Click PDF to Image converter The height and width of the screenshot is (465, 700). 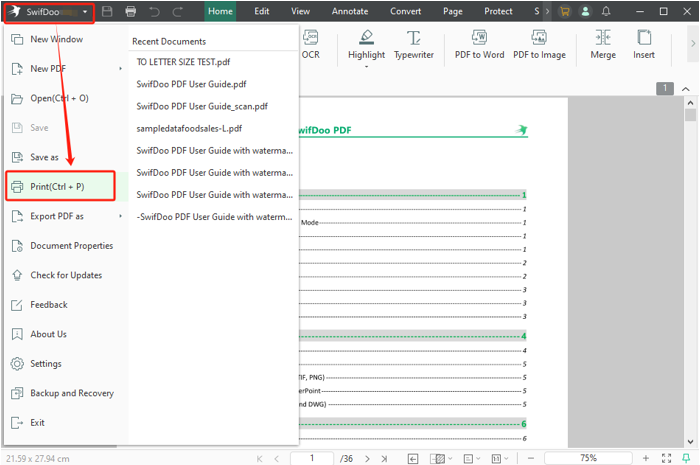click(x=539, y=45)
